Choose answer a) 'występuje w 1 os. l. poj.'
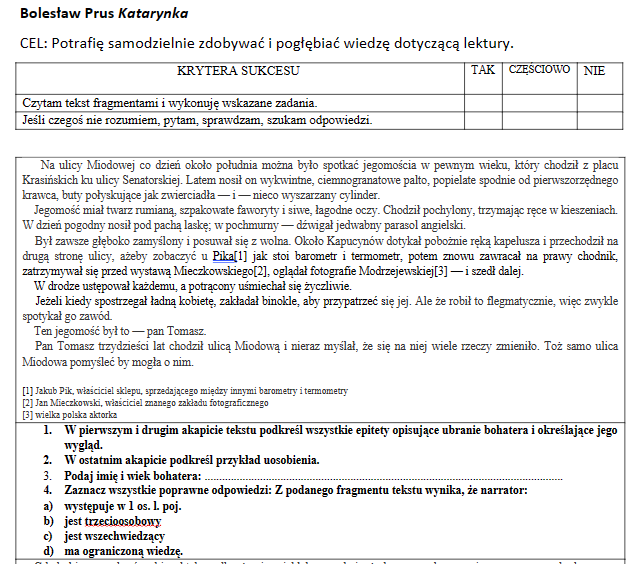The width and height of the screenshot is (633, 564). (x=119, y=506)
